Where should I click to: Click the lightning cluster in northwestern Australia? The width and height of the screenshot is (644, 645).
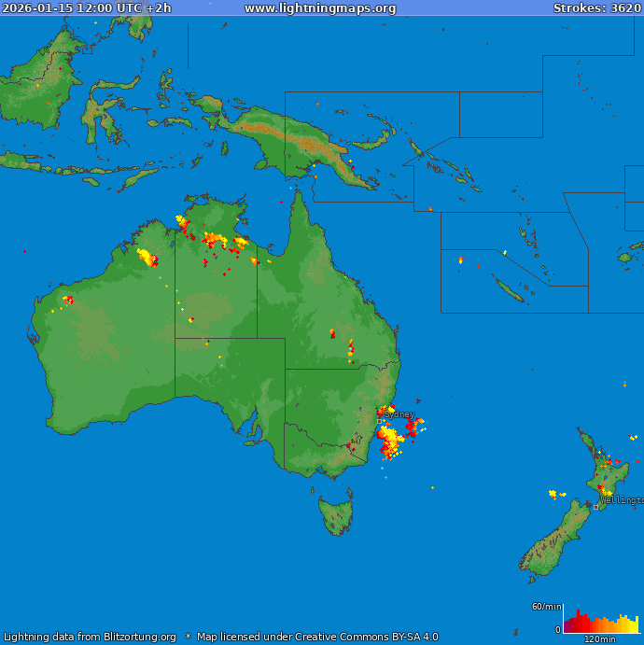pos(147,257)
